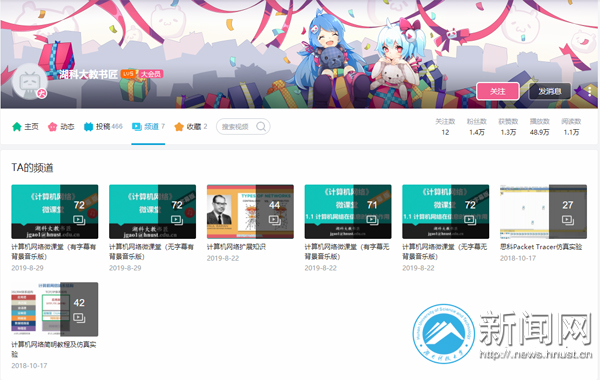The height and width of the screenshot is (380, 600).
Task: Click the 大会员 membership badge
Action: click(150, 74)
